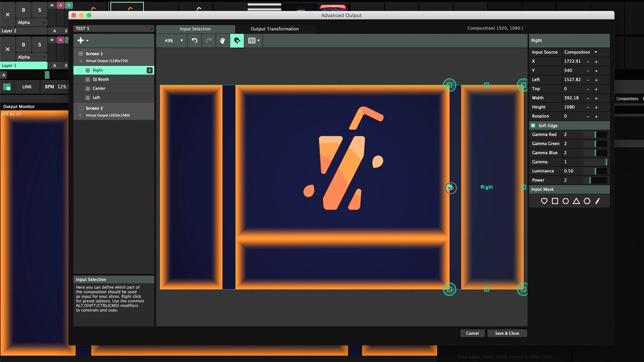
Task: Click the bottom-left corner handle of Right slice
Action: pos(449,289)
